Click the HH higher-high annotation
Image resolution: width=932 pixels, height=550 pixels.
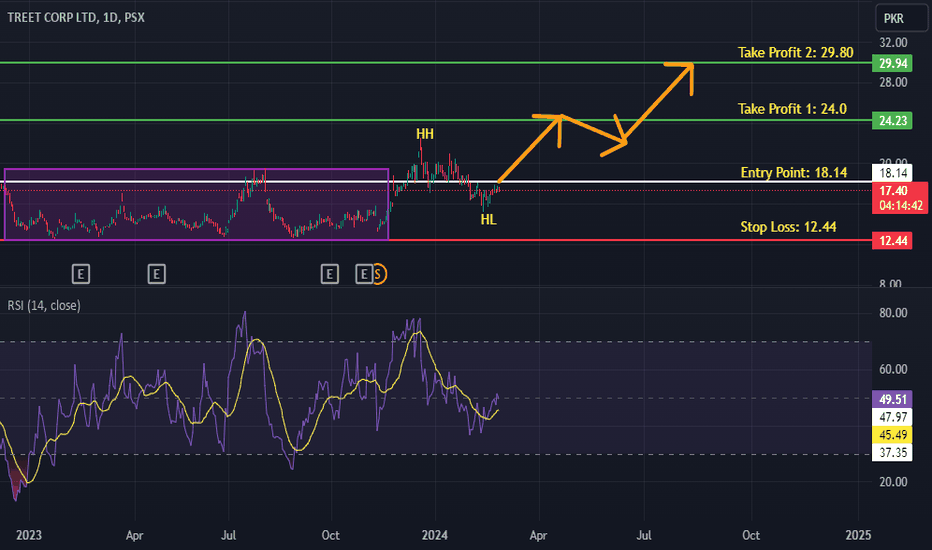tap(424, 134)
